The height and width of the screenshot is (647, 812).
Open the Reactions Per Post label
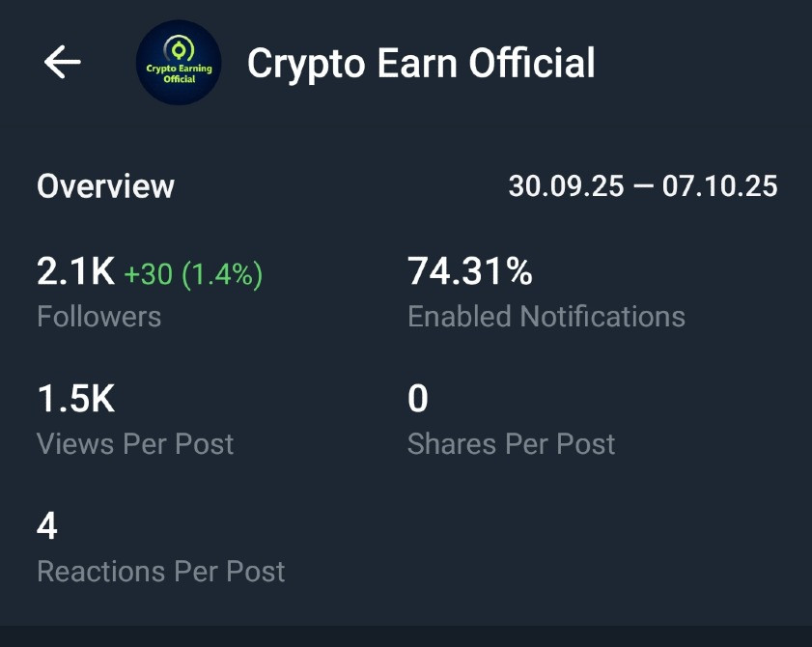(160, 572)
